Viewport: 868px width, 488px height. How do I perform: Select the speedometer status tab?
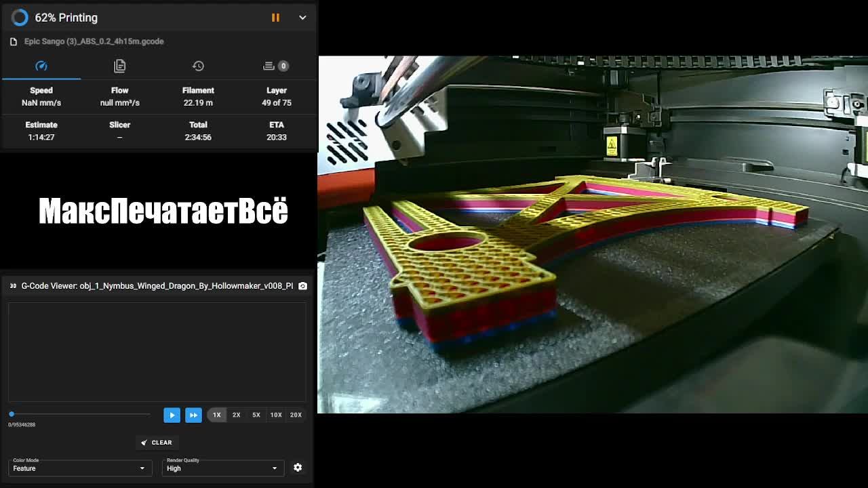(x=41, y=66)
